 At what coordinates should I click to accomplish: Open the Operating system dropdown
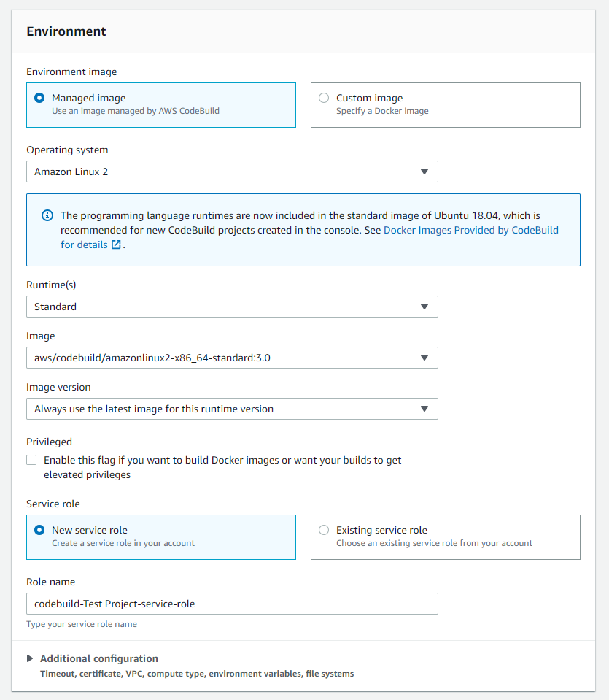coord(232,172)
